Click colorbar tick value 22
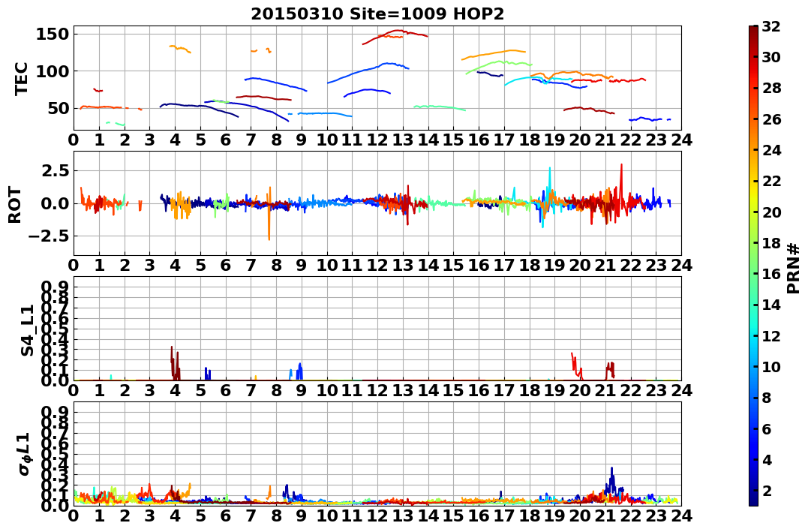Image resolution: width=808 pixels, height=532 pixels. click(x=771, y=180)
